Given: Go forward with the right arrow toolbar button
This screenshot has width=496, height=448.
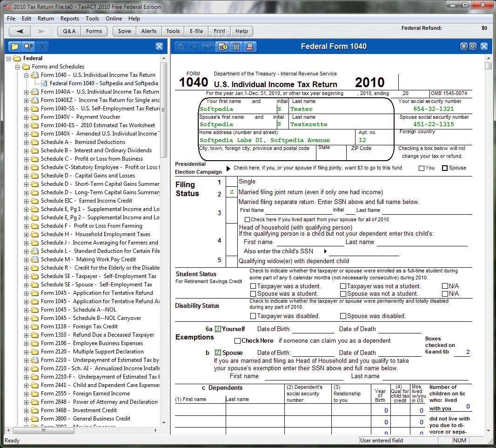Looking at the screenshot, I should (x=41, y=31).
